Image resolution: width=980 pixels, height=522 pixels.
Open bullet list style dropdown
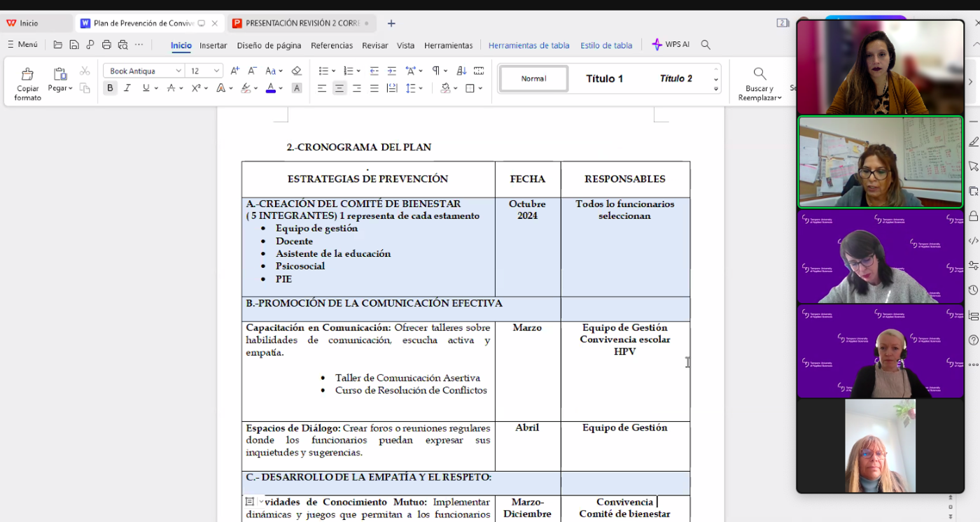tap(333, 71)
